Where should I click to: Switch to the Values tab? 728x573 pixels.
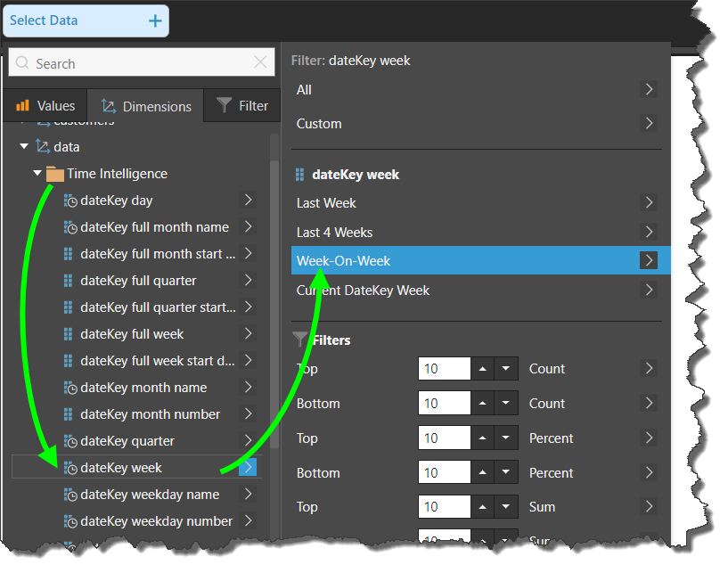(45, 106)
